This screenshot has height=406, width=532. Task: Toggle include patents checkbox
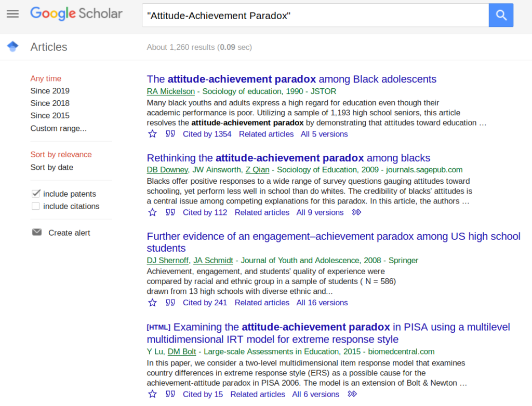click(x=36, y=194)
